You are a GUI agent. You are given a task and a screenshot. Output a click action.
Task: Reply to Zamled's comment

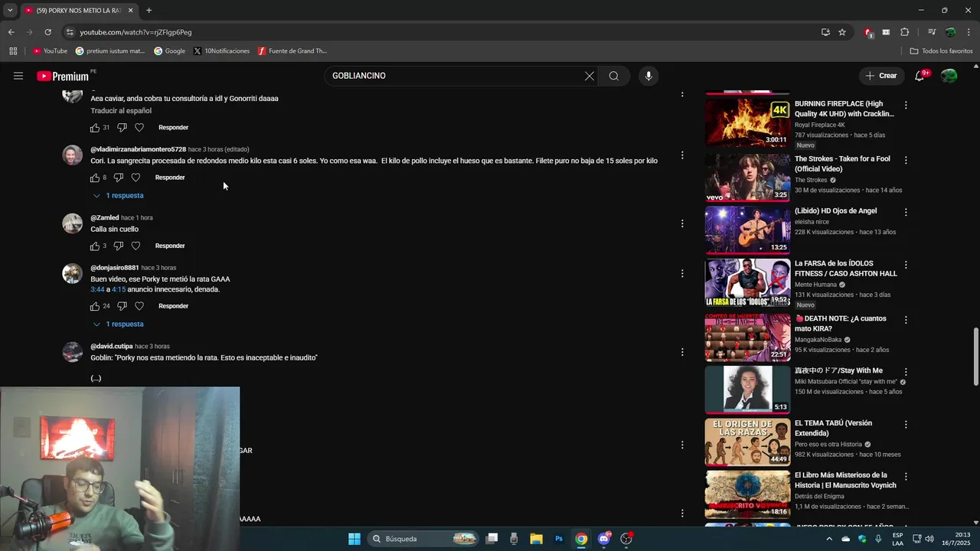tap(170, 246)
